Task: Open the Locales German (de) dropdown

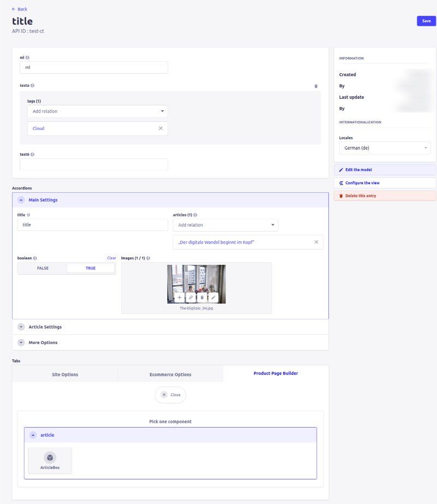Action: pos(385,148)
